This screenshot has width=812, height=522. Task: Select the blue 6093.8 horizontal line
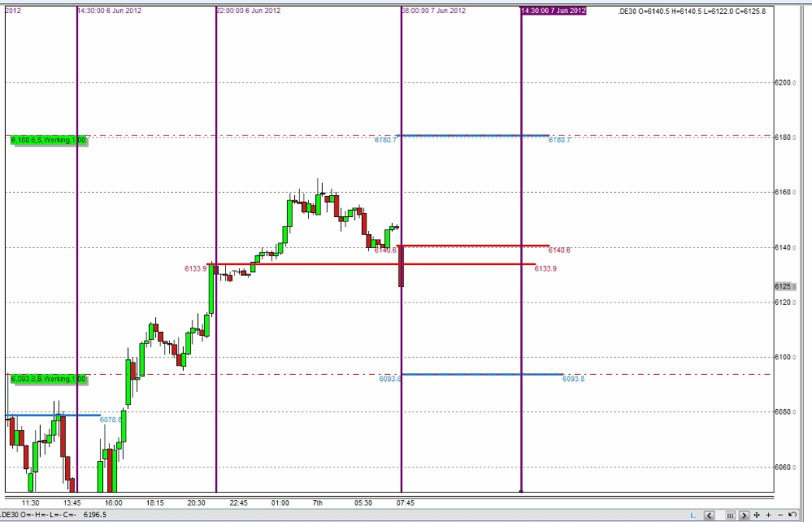[x=482, y=374]
